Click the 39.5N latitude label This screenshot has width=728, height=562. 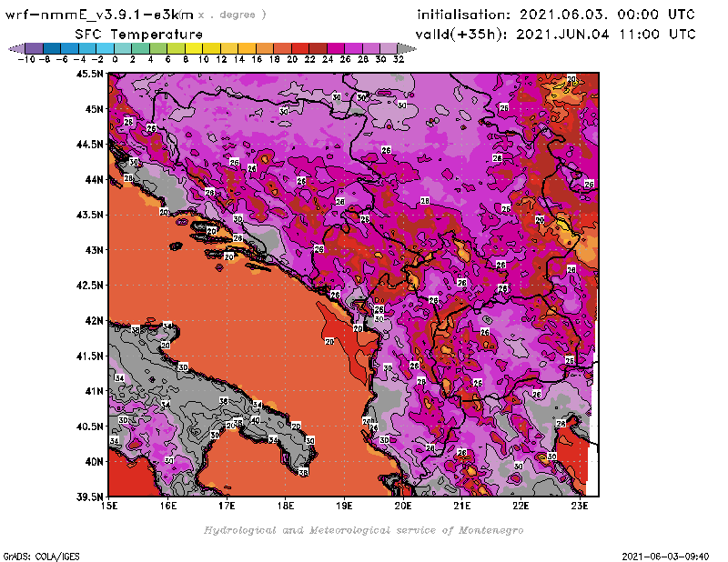pyautogui.click(x=89, y=497)
